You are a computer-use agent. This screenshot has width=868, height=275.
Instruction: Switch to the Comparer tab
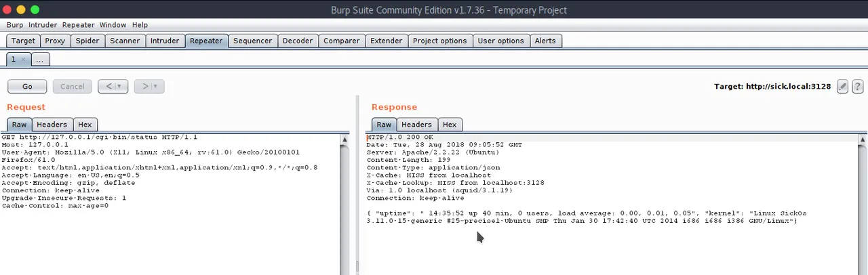coord(342,41)
